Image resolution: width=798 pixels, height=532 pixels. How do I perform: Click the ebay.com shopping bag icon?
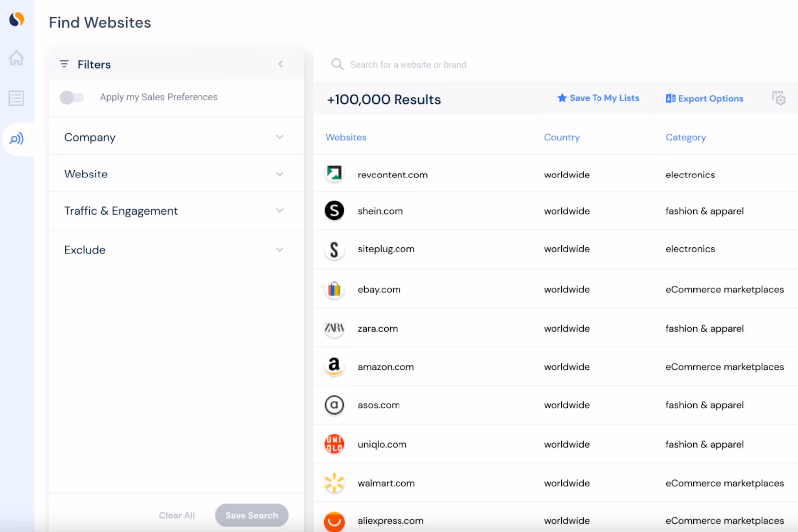[334, 289]
